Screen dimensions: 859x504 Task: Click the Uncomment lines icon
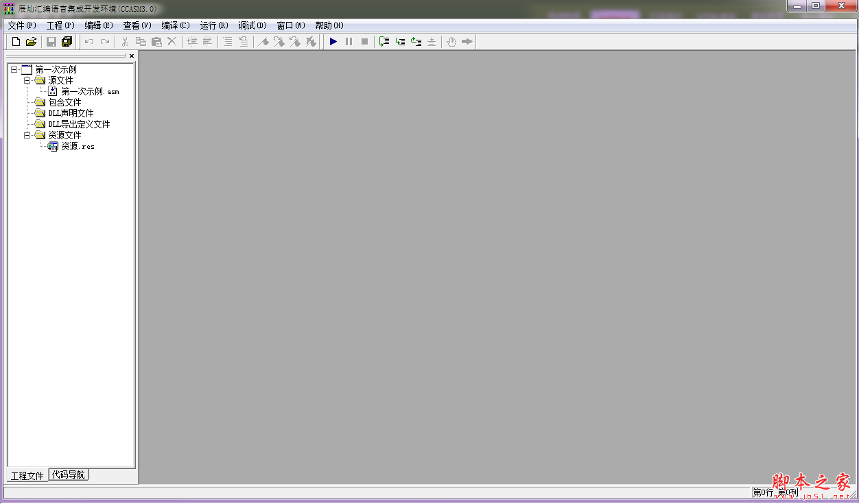click(x=244, y=42)
